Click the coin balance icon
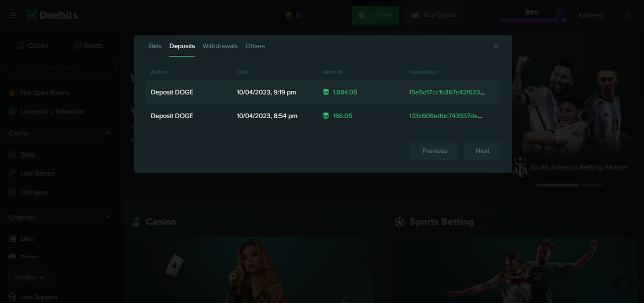The width and height of the screenshot is (644, 303). pyautogui.click(x=288, y=16)
